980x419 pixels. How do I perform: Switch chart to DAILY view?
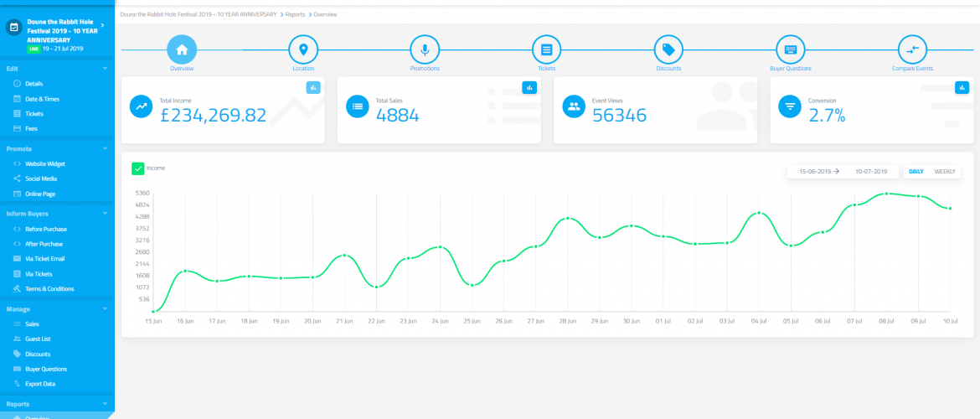[x=916, y=172]
